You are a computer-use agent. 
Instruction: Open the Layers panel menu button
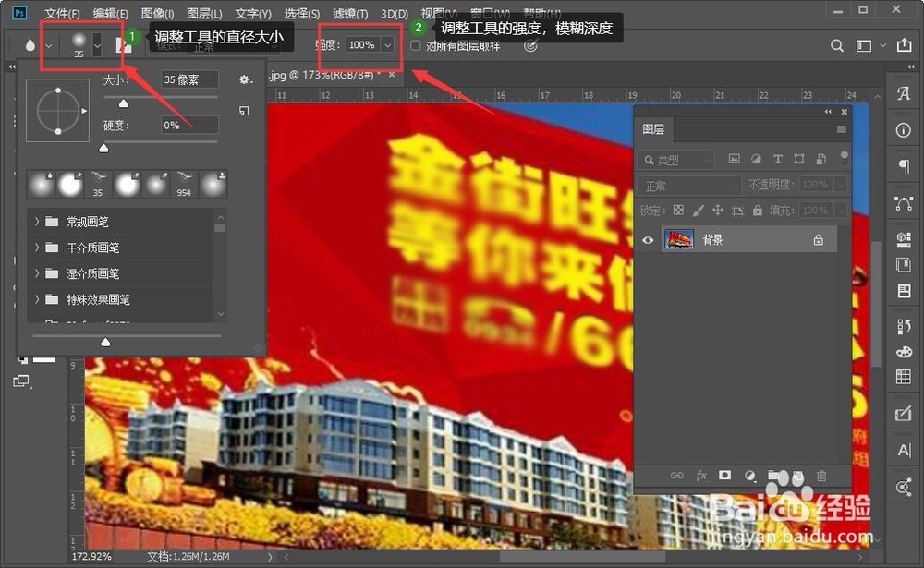841,129
